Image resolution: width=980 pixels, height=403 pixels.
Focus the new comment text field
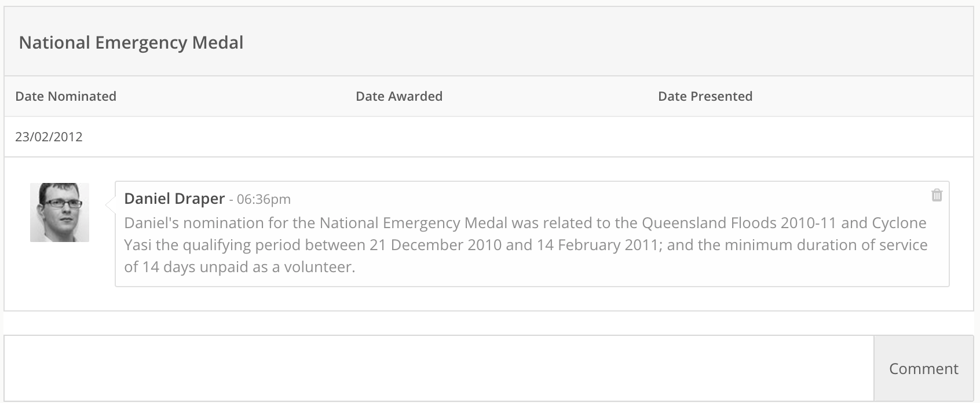click(x=439, y=368)
